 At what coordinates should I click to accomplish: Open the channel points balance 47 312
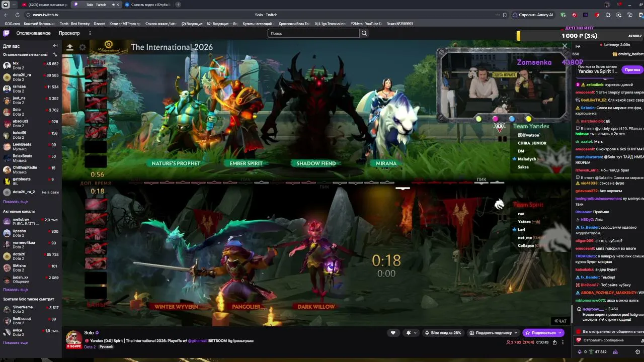pos(597,352)
